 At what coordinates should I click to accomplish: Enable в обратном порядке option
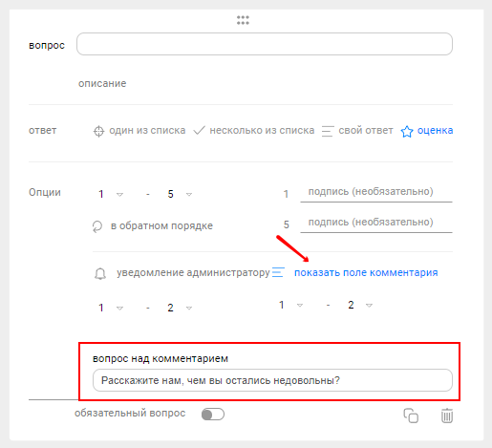pyautogui.click(x=161, y=225)
